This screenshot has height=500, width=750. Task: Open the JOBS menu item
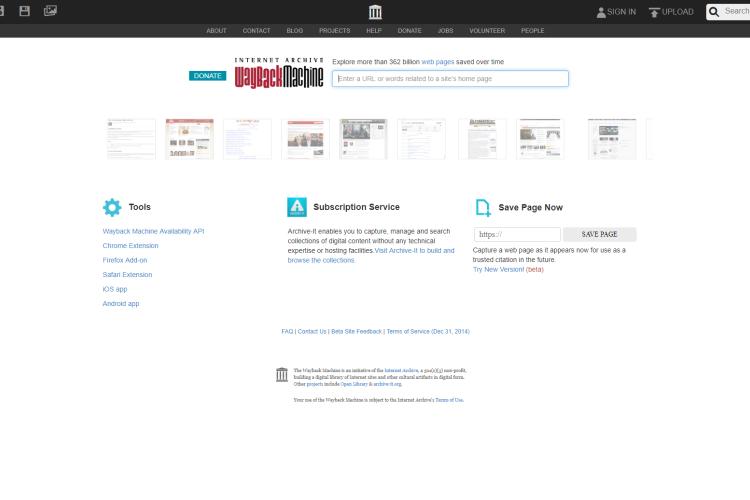pyautogui.click(x=445, y=31)
